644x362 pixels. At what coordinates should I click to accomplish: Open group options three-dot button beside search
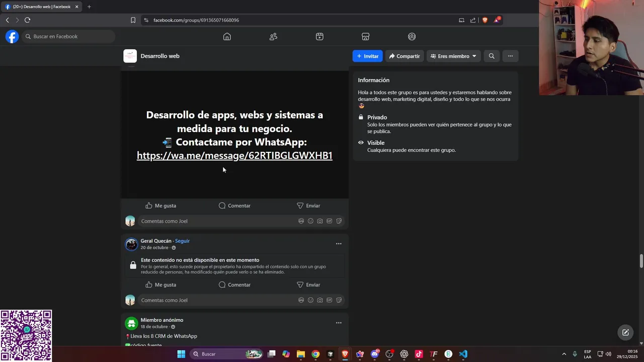click(x=510, y=56)
